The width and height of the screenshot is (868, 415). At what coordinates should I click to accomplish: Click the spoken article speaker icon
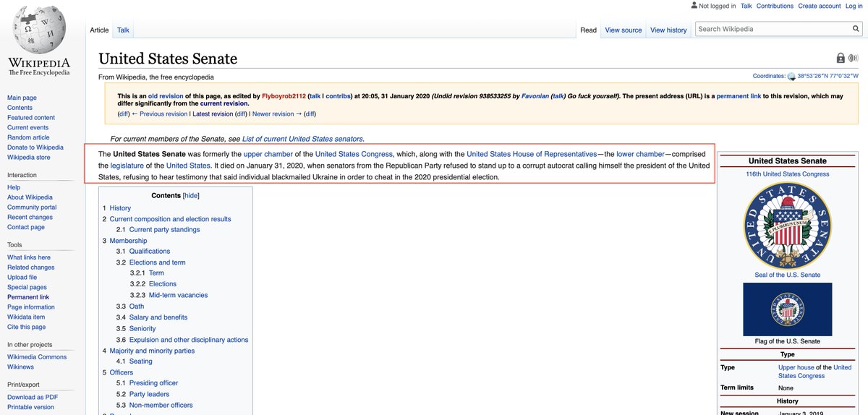coord(853,59)
